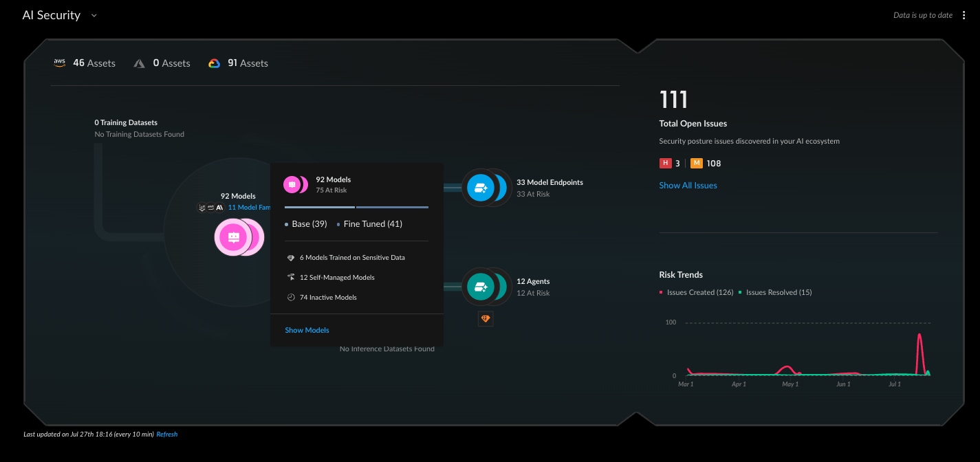The width and height of the screenshot is (980, 462).
Task: Click the orange M medium severity badge
Action: click(696, 163)
